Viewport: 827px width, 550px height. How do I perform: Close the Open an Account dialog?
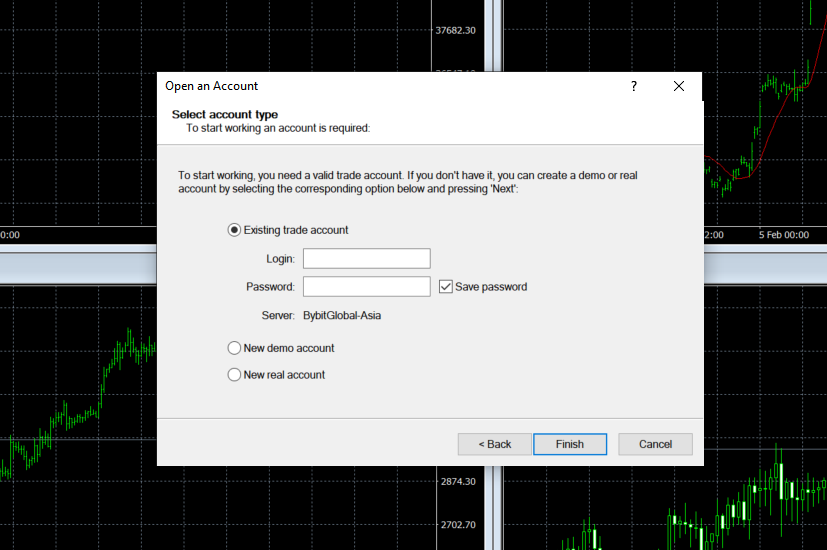click(679, 87)
